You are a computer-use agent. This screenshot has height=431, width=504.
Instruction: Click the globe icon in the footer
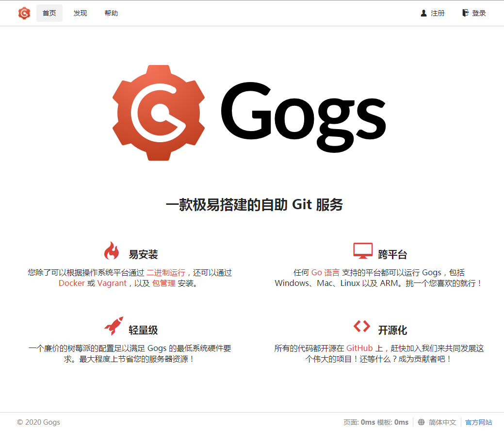pyautogui.click(x=421, y=422)
